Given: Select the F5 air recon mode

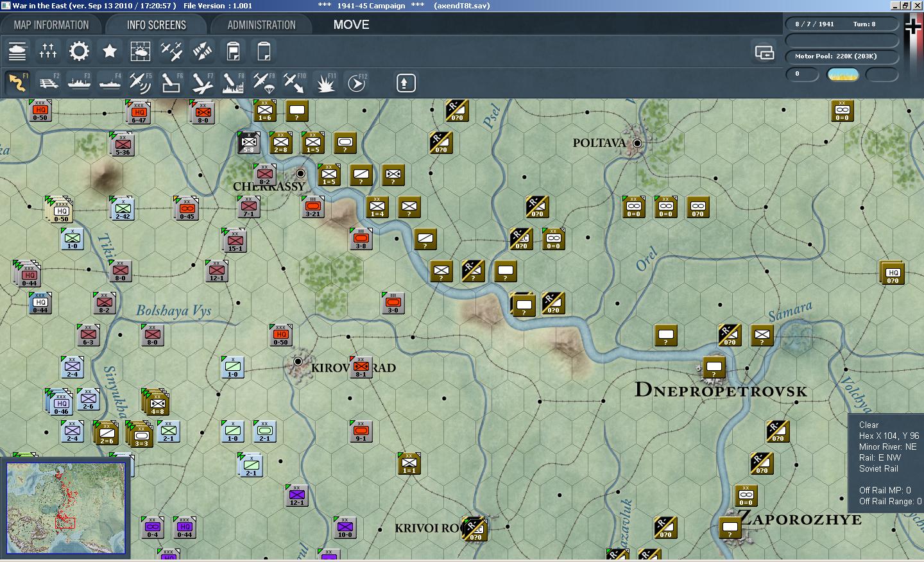Looking at the screenshot, I should click(141, 83).
